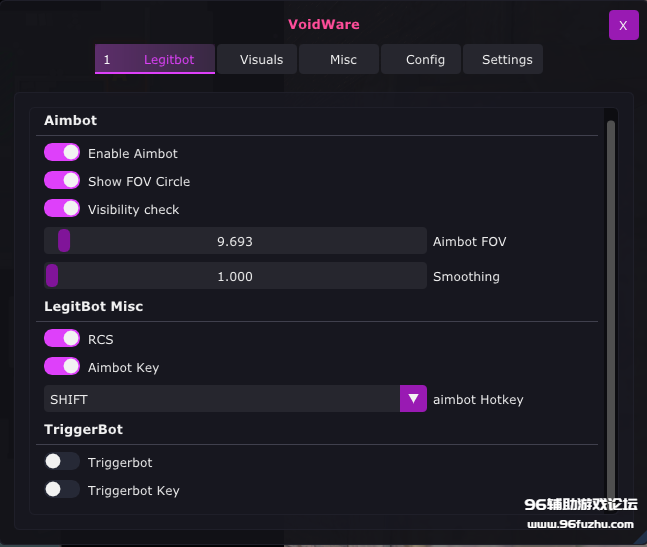Click the Aimbot FOV slider
The height and width of the screenshot is (547, 647).
pos(235,241)
